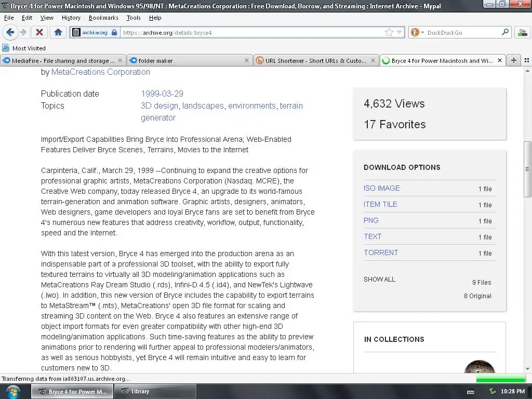
Task: Open the landscapes topic link
Action: tap(203, 106)
